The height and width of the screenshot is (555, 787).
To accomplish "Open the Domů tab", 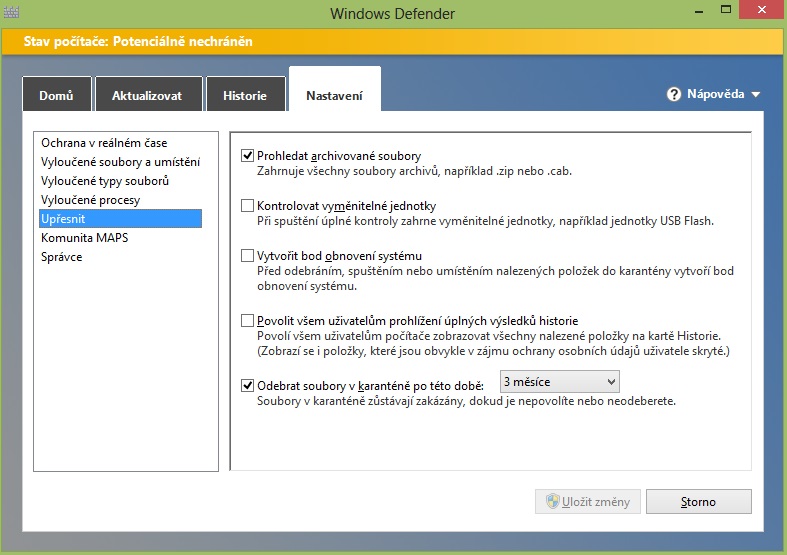I will pyautogui.click(x=57, y=94).
